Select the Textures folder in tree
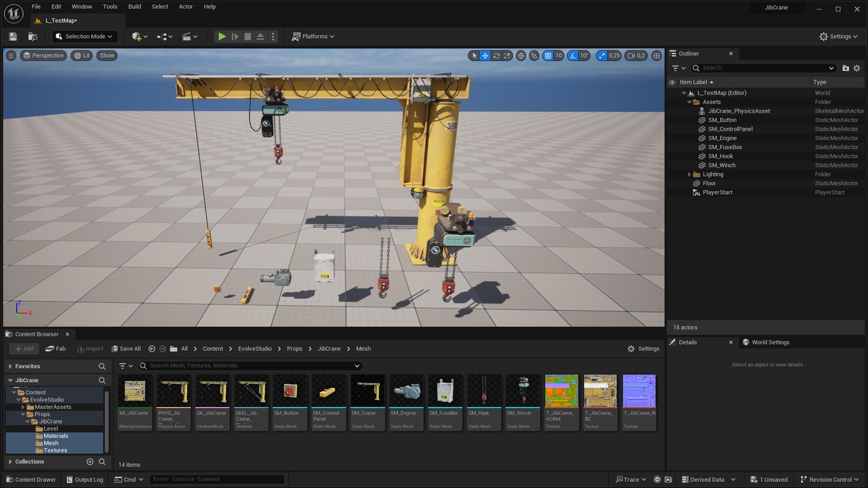 (56, 450)
